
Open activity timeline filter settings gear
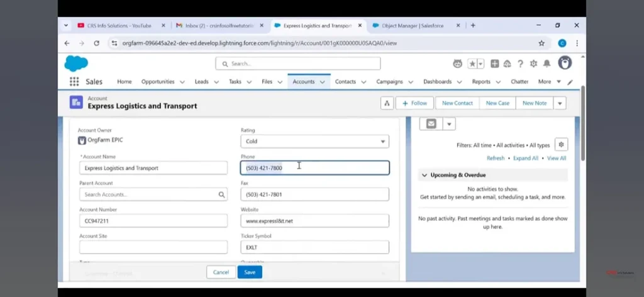(562, 145)
